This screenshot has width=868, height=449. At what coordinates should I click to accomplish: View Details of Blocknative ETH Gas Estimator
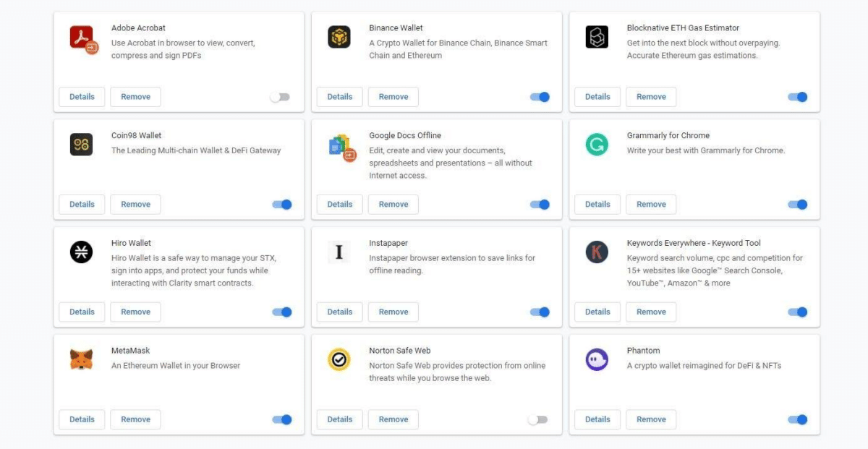[x=597, y=97]
